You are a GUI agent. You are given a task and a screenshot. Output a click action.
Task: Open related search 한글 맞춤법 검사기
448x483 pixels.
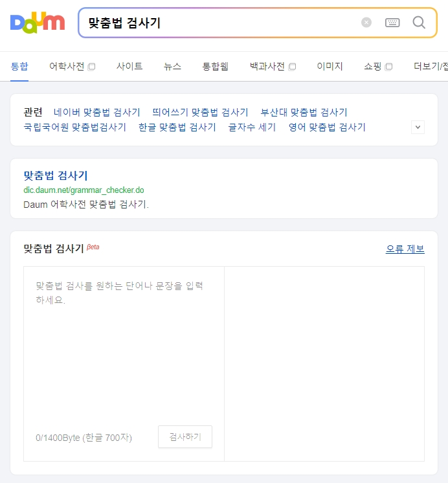177,127
